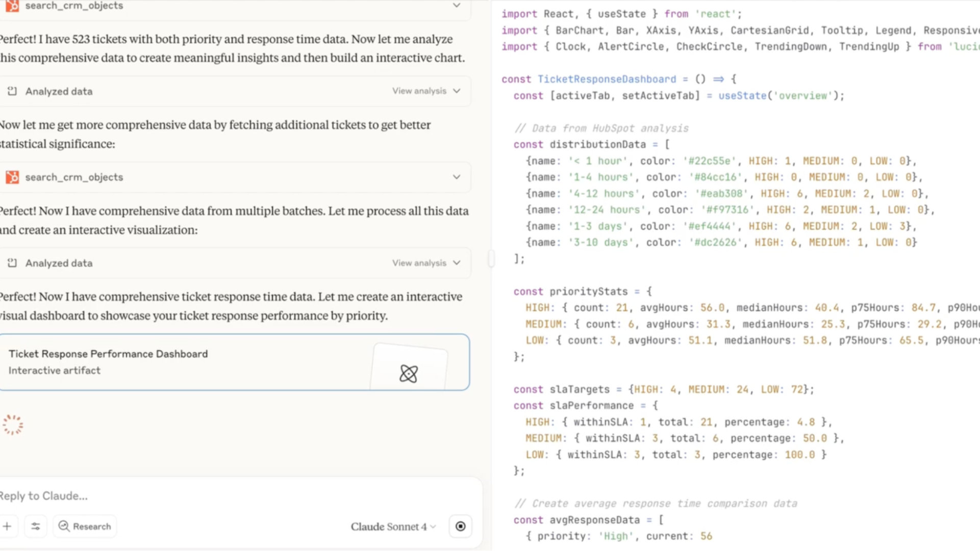Open the search and tools settings icon
The width and height of the screenshot is (980, 551).
pos(35,526)
